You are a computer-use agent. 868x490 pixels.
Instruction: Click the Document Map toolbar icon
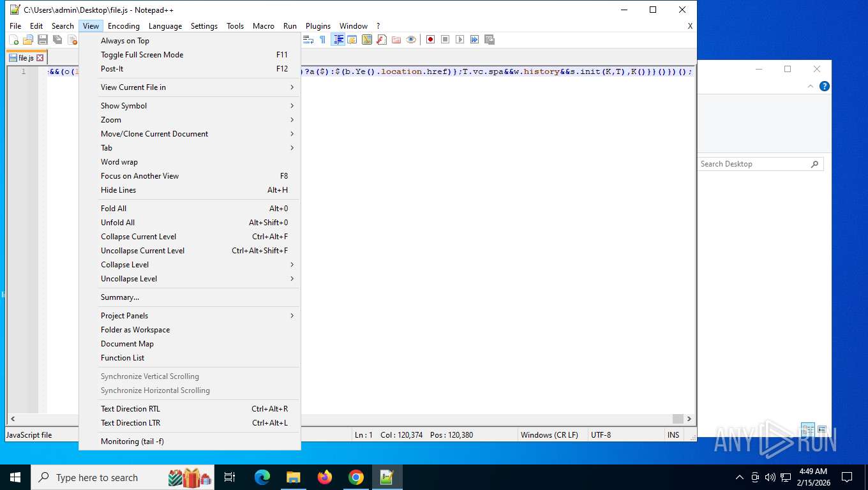[367, 40]
